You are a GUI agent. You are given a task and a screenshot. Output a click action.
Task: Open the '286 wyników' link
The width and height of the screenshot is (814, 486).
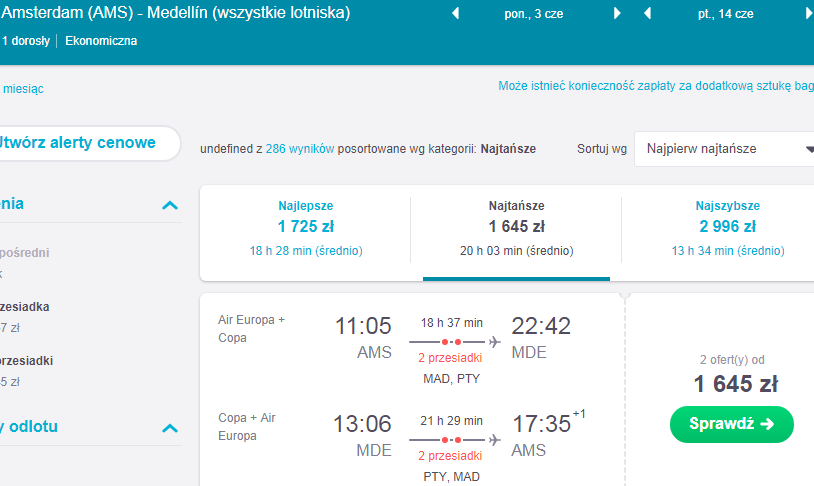pos(300,149)
